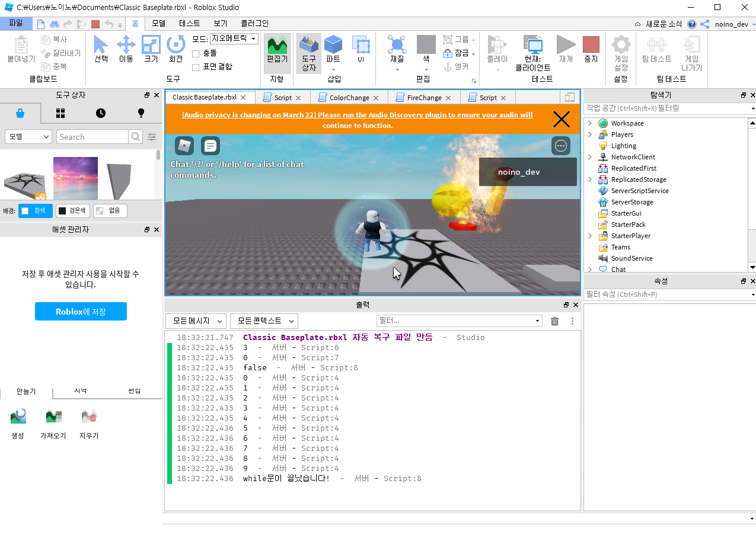This screenshot has width=756, height=535.
Task: Open the toolbox marketplace bag tab
Action: click(20, 113)
